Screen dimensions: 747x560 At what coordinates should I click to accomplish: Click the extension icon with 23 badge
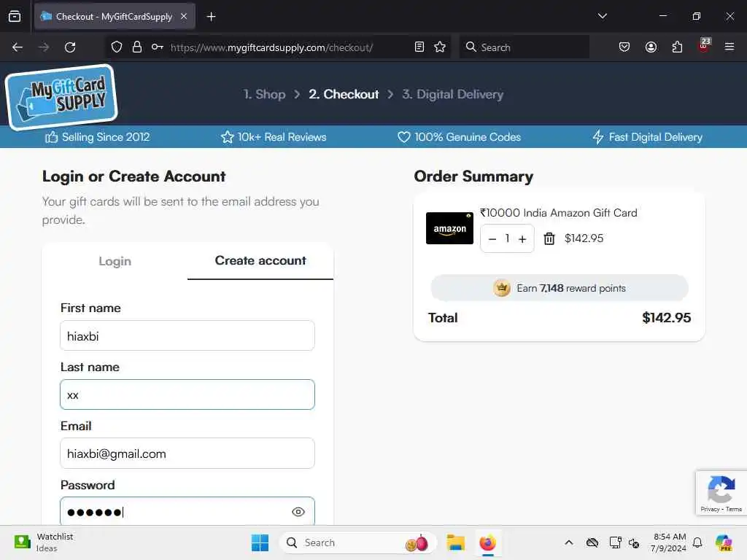(704, 46)
